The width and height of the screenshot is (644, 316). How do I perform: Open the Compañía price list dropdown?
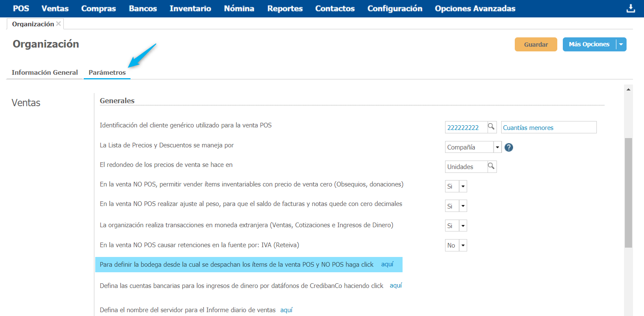point(497,147)
